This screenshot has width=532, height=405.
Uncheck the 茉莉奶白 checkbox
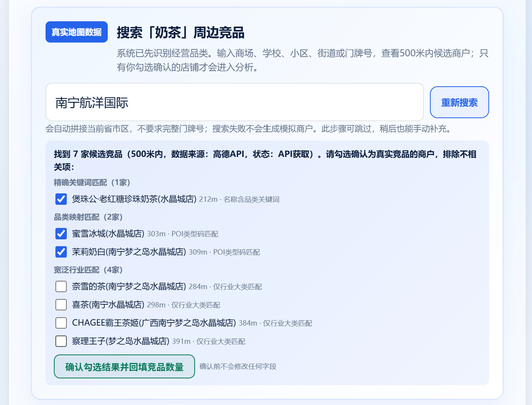click(x=61, y=252)
